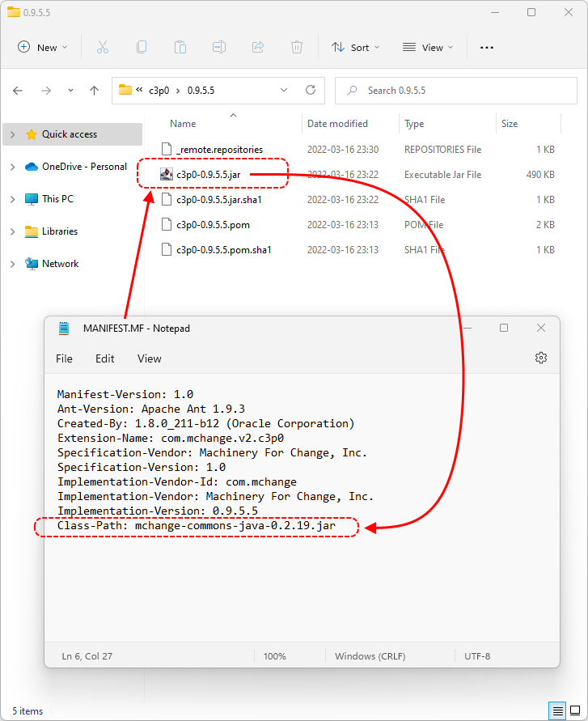Click the Share icon in toolbar

[258, 47]
